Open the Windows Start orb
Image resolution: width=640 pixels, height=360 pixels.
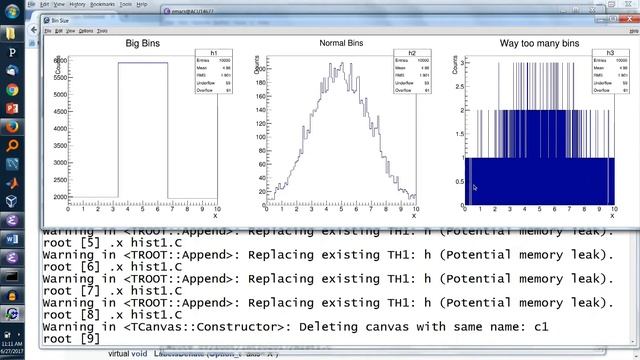(12, 11)
